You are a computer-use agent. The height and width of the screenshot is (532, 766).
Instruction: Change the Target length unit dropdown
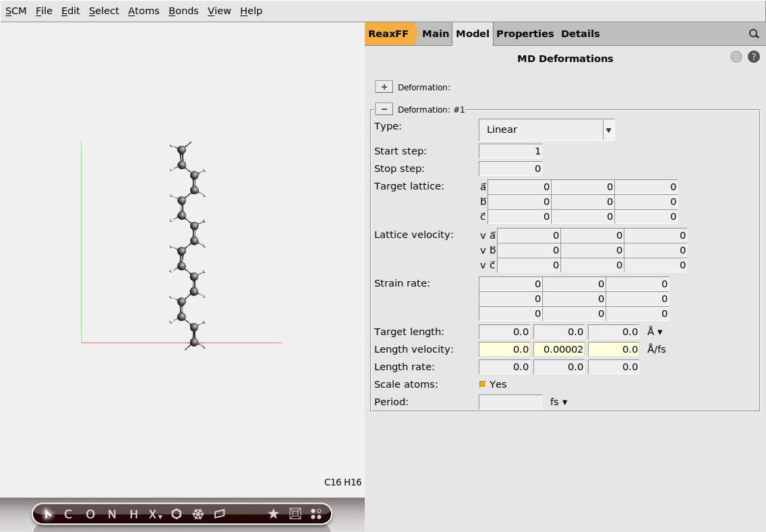click(655, 332)
